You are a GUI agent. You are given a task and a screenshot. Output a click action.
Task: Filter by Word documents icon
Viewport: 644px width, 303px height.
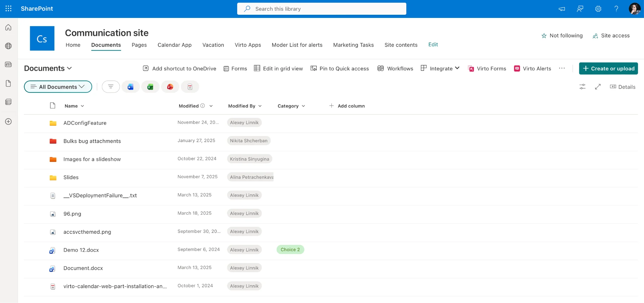130,87
